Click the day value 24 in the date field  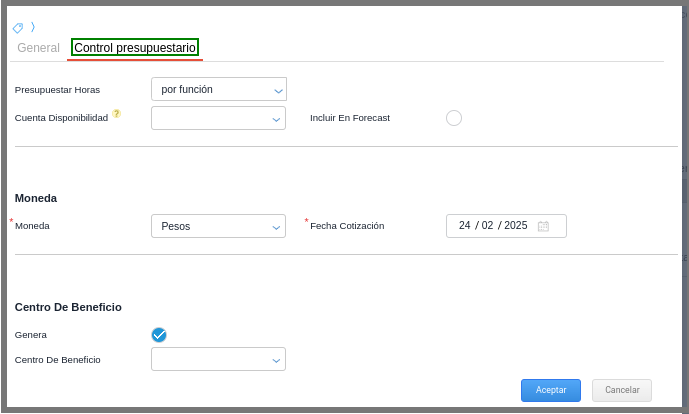pos(465,226)
